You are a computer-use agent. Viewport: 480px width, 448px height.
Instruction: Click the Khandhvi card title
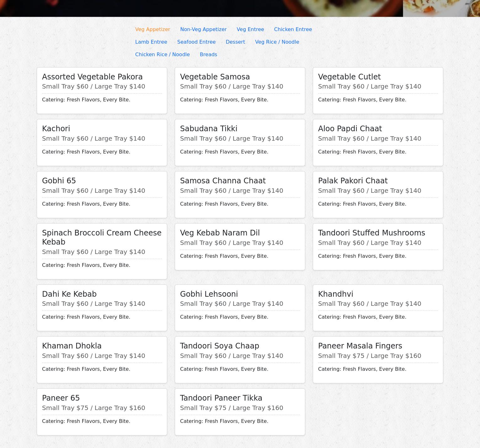point(336,294)
